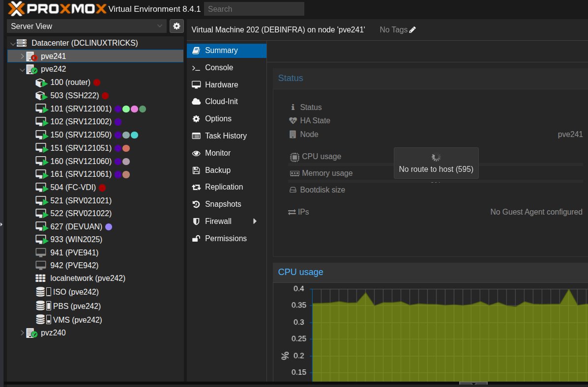This screenshot has width=588, height=387.
Task: Click the Bootdisk size drive icon
Action: [x=293, y=190]
